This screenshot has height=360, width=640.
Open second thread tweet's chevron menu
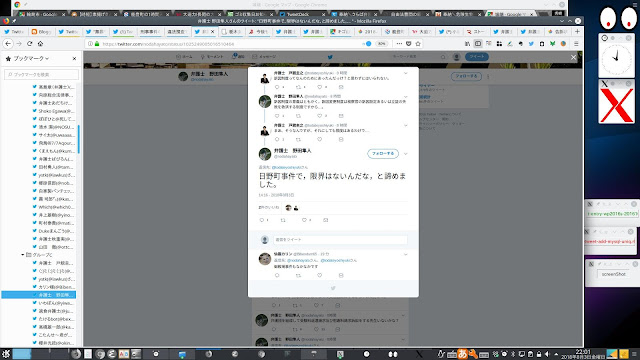pos(405,97)
